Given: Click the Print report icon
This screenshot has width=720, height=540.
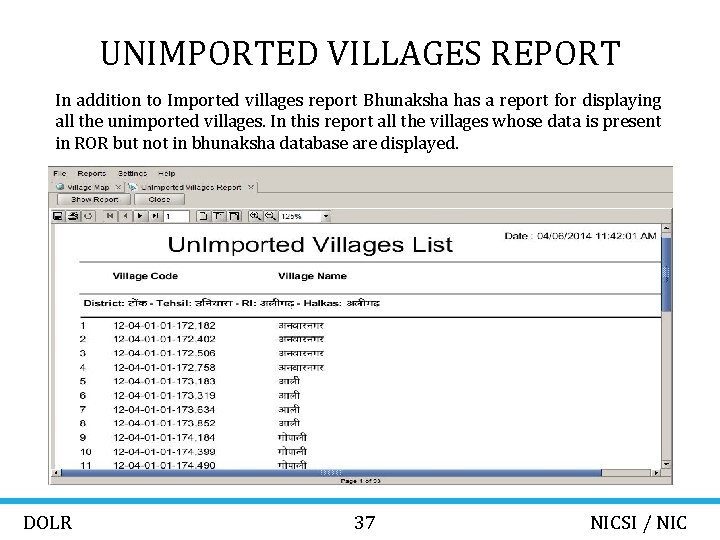Looking at the screenshot, I should [x=73, y=216].
